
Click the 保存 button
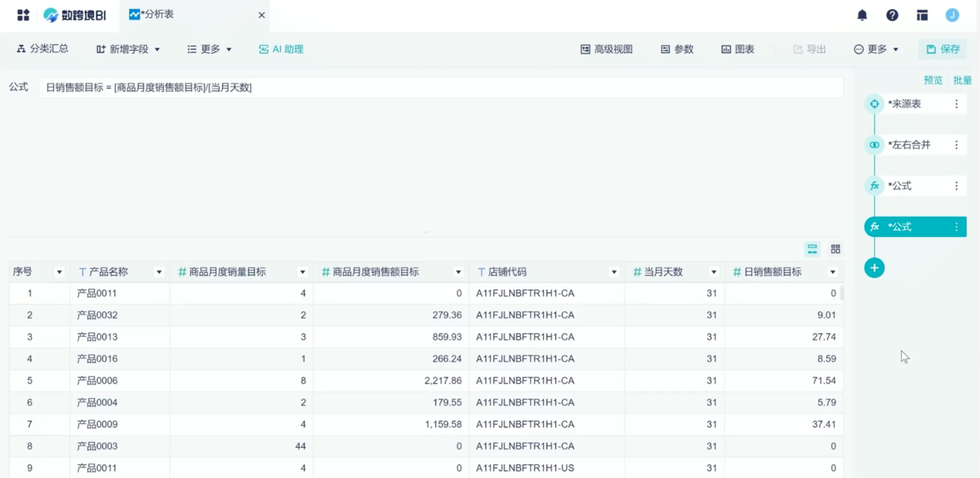tap(942, 49)
